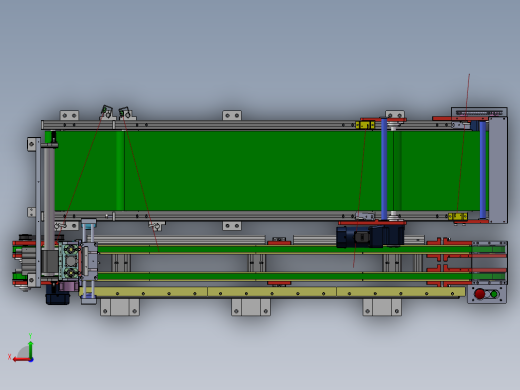The height and width of the screenshot is (390, 520).
Task: Select the top center mounting bracket with two holes
Action: pos(232,115)
